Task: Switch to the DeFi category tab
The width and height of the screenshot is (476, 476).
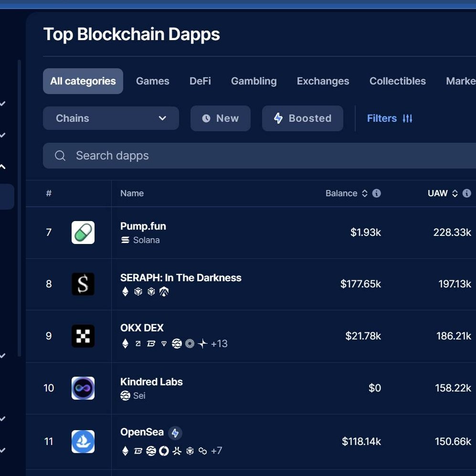Action: click(200, 81)
